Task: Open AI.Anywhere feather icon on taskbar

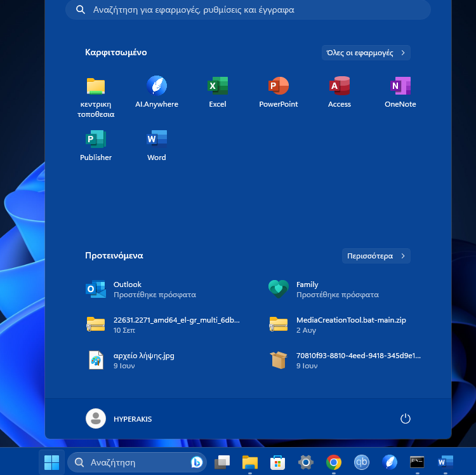Action: pyautogui.click(x=390, y=462)
